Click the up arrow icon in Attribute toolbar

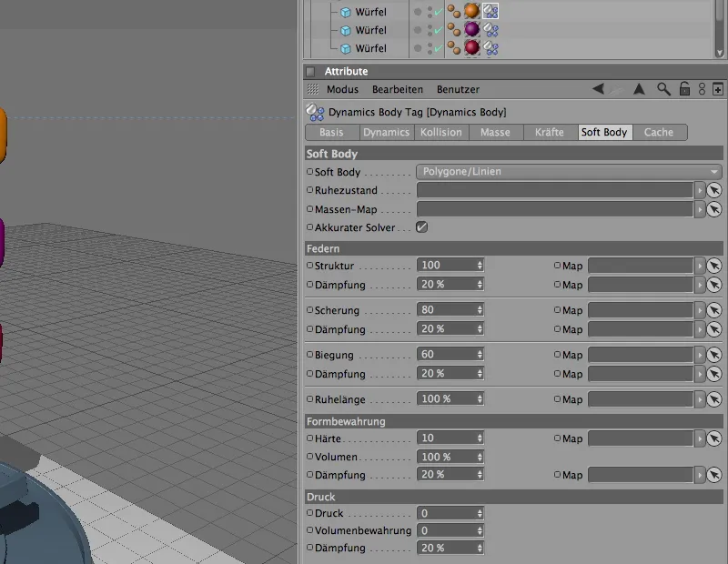click(640, 88)
